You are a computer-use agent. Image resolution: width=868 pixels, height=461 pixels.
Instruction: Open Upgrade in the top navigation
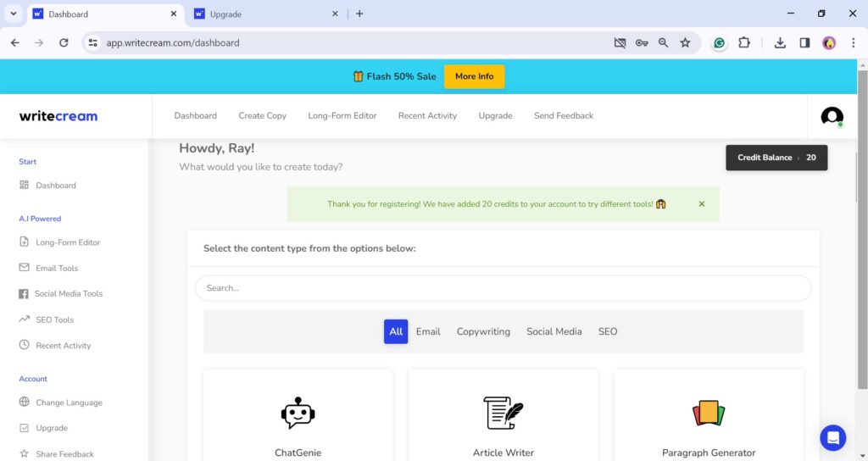click(495, 115)
